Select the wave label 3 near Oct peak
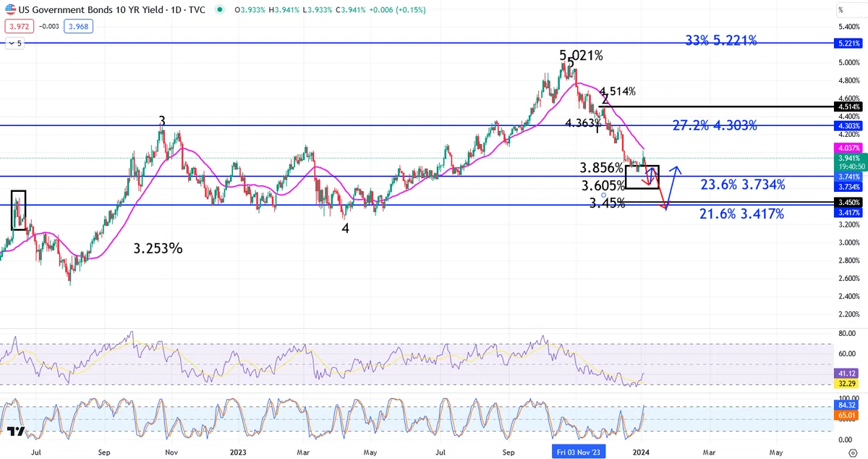 click(162, 120)
